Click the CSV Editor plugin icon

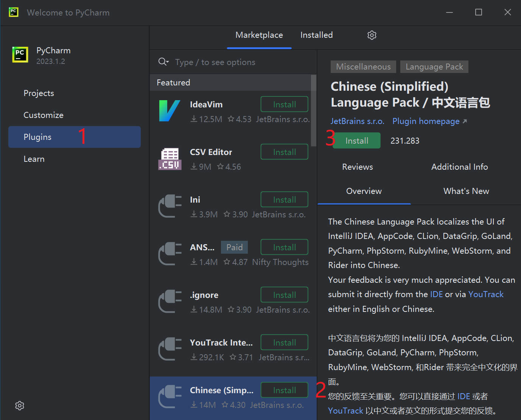[170, 159]
